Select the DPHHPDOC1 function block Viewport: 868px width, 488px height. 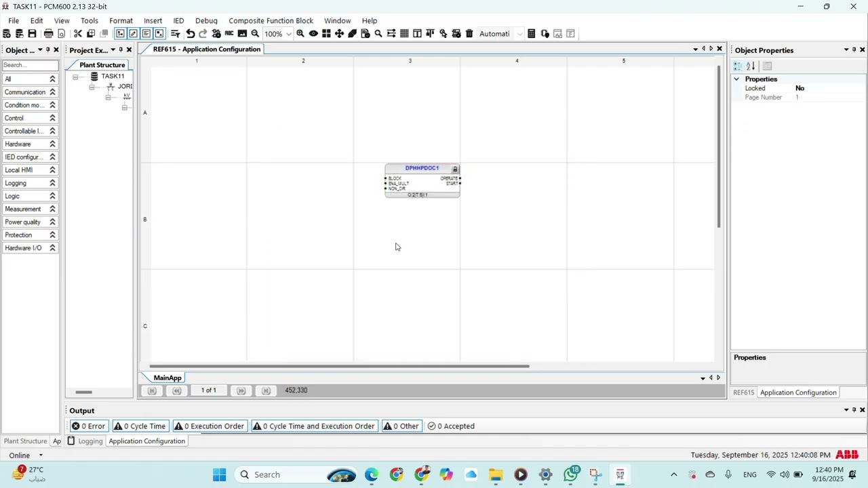(x=422, y=181)
